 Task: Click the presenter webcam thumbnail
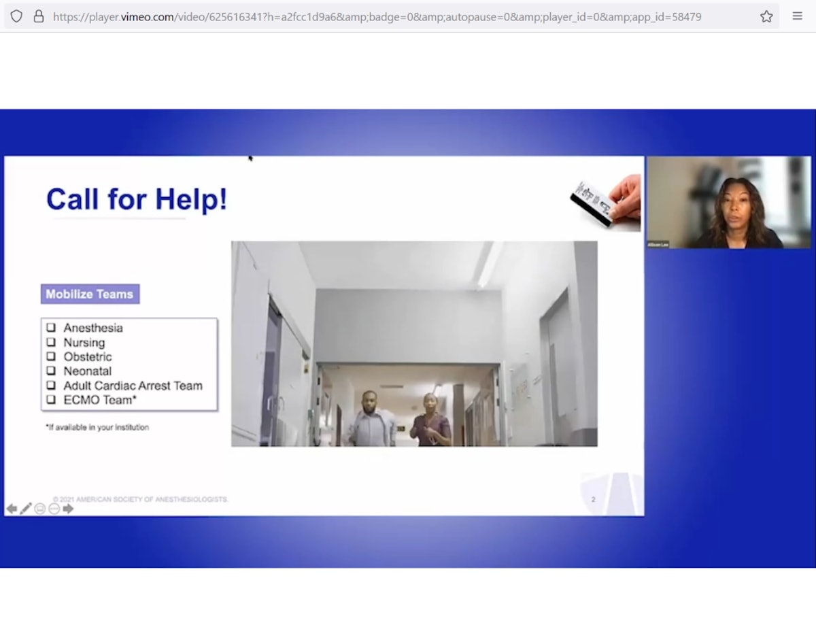[x=728, y=203]
